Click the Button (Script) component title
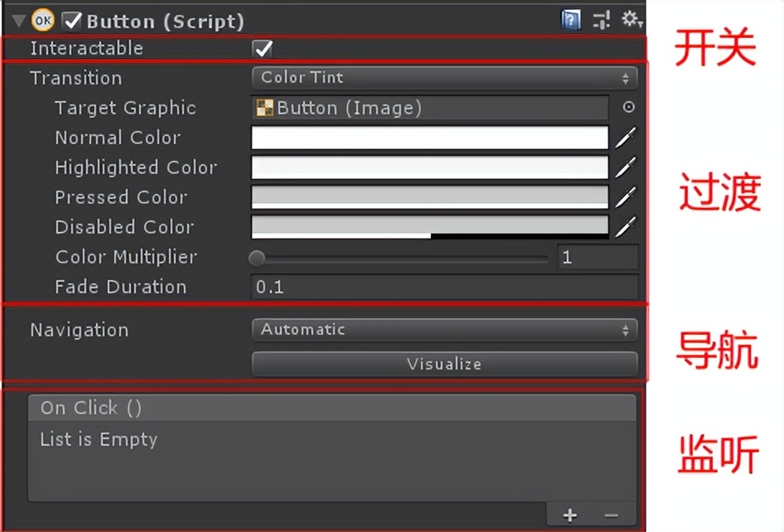Screen dimensions: 784x532 point(166,21)
